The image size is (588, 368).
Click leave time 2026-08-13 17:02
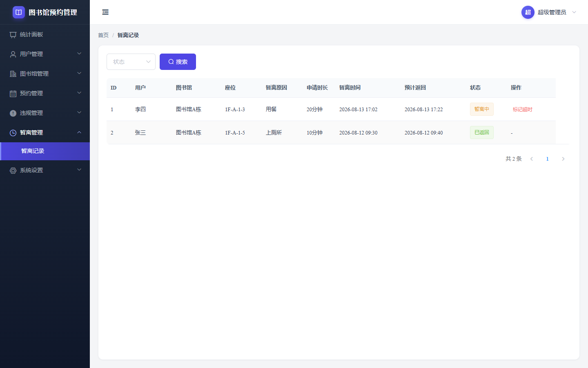pyautogui.click(x=358, y=109)
